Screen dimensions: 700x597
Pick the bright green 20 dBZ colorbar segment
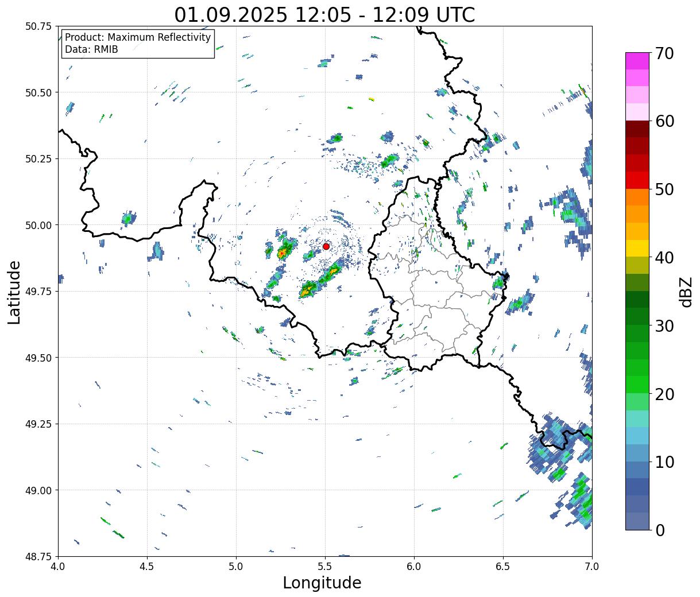pos(637,384)
